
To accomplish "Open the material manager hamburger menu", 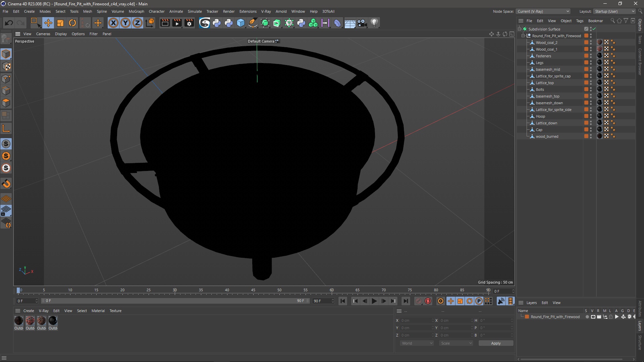I will [18, 311].
